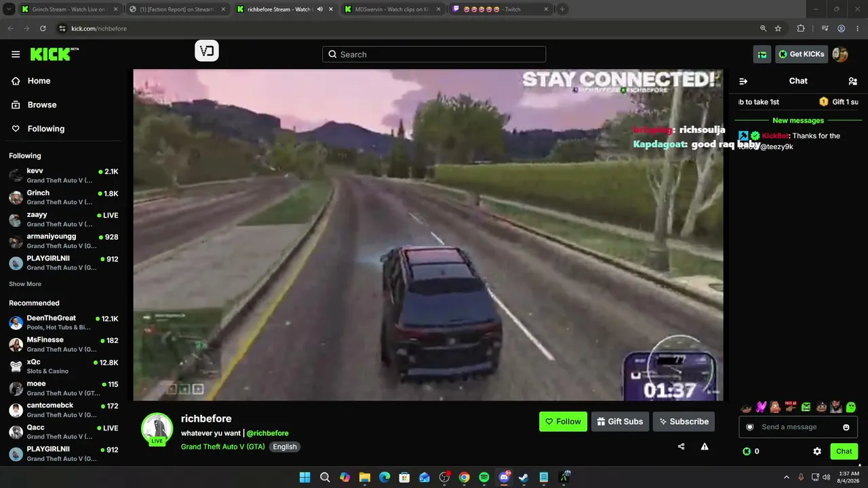Switch to the Twitch tab
The width and height of the screenshot is (868, 488).
(x=500, y=9)
